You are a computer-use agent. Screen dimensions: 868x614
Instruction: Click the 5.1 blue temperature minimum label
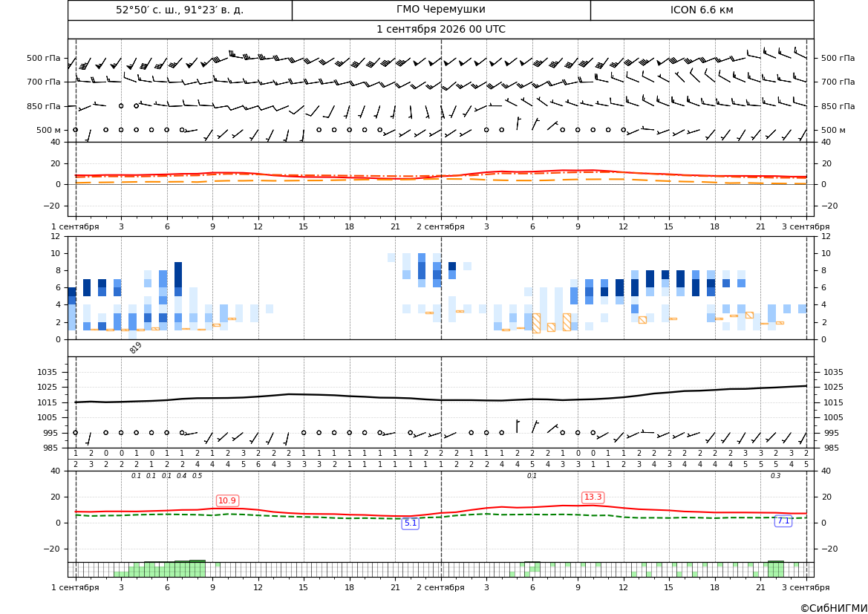tap(410, 523)
